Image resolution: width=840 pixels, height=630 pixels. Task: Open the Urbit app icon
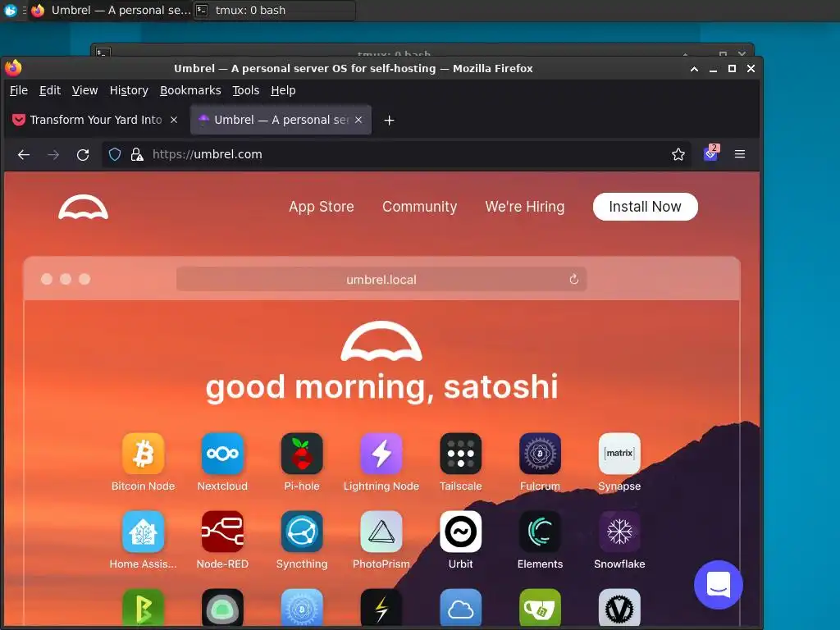tap(461, 532)
